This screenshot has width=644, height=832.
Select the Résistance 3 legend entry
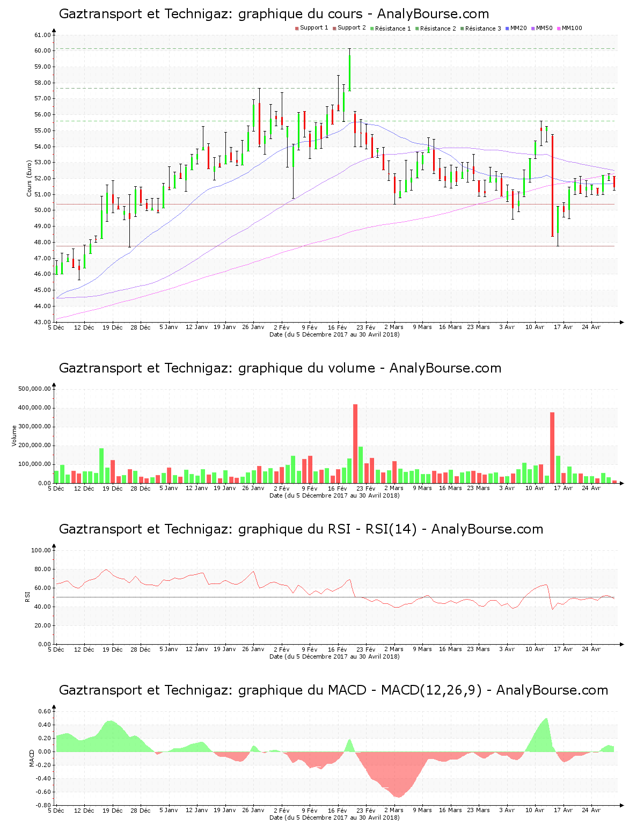pos(481,28)
